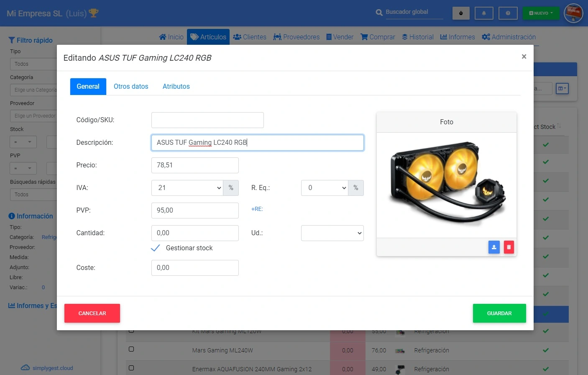Click the product photo thumbnail
This screenshot has height=375, width=588.
coord(446,184)
